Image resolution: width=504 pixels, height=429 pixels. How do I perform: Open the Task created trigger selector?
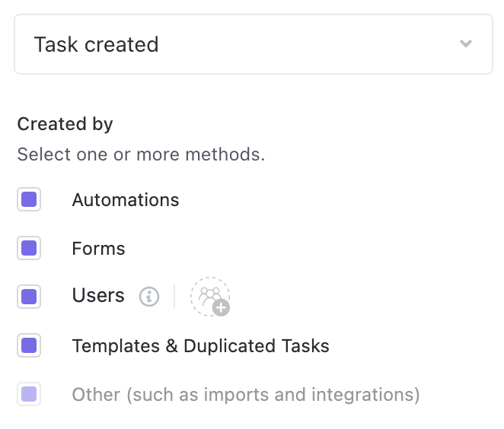pyautogui.click(x=253, y=44)
